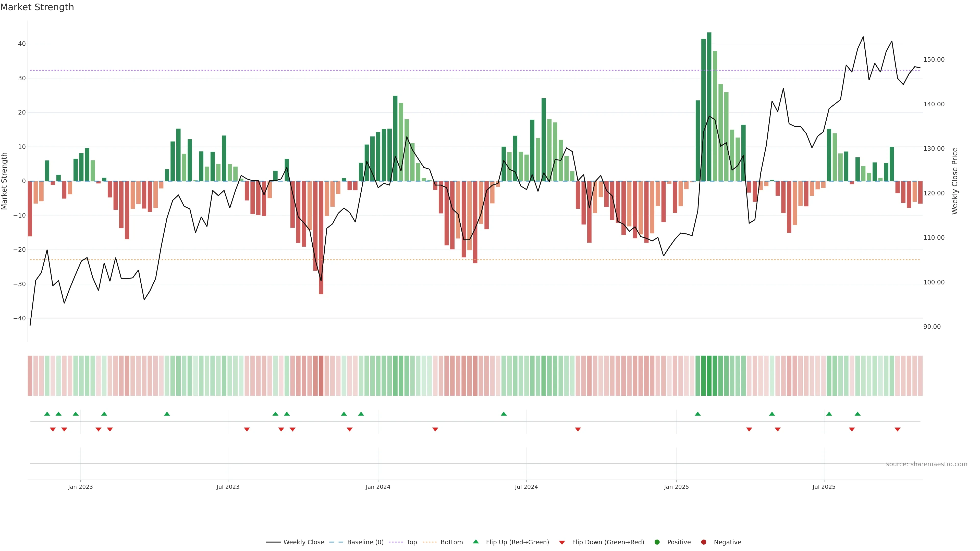Click the rightmost green flip-up marker

pyautogui.click(x=857, y=414)
